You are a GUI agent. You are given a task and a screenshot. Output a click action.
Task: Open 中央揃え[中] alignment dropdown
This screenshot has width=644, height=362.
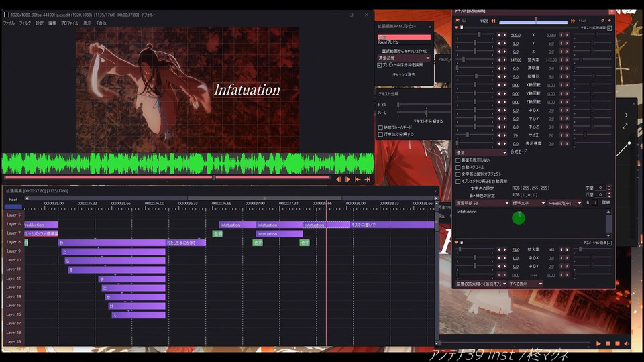click(x=565, y=203)
